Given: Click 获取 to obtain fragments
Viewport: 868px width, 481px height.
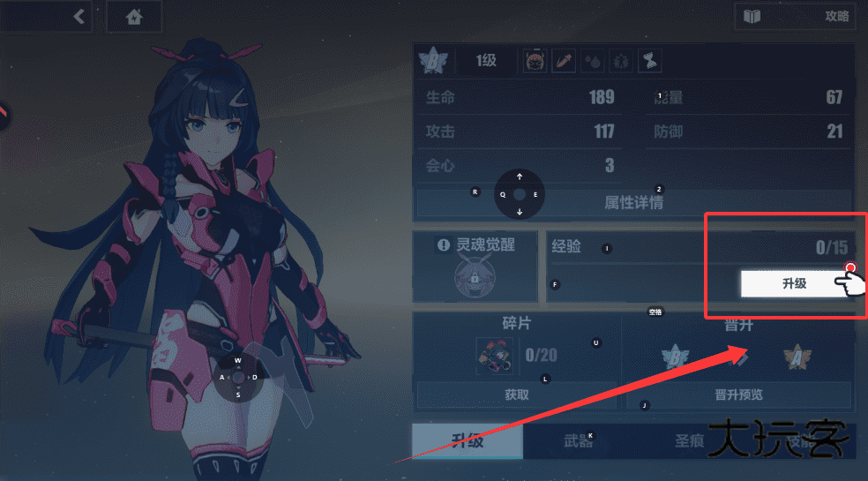Looking at the screenshot, I should point(517,395).
